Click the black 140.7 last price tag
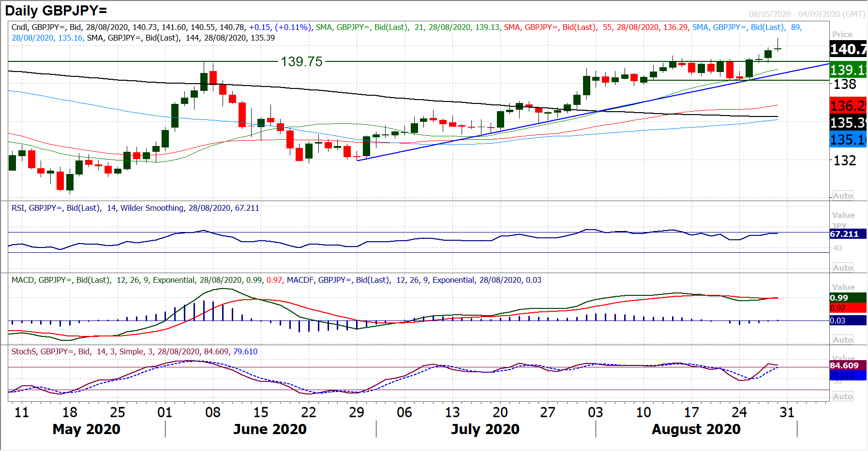The height and width of the screenshot is (451, 868). (x=848, y=49)
